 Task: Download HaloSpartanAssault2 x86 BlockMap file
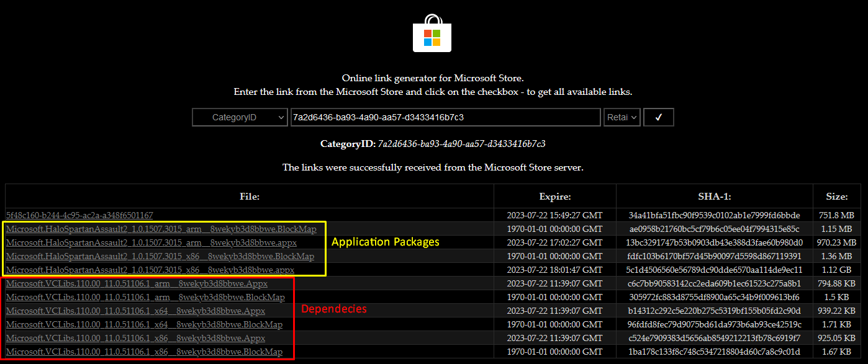(160, 256)
